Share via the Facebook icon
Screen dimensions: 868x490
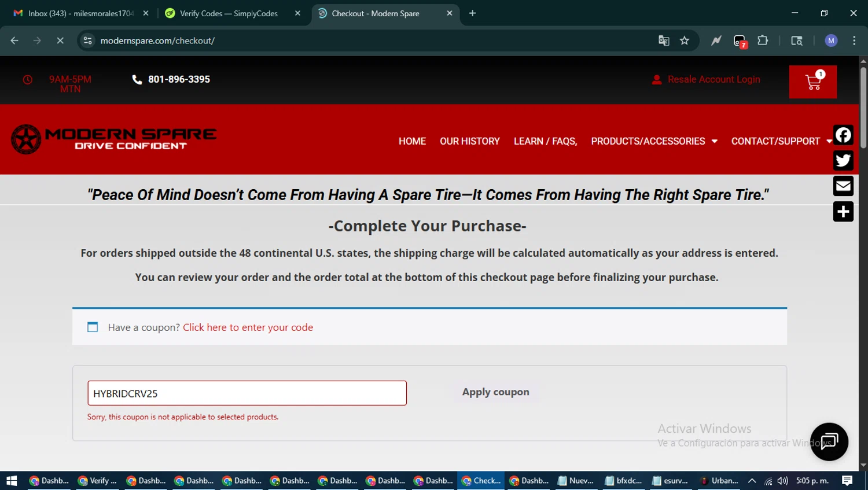click(843, 135)
